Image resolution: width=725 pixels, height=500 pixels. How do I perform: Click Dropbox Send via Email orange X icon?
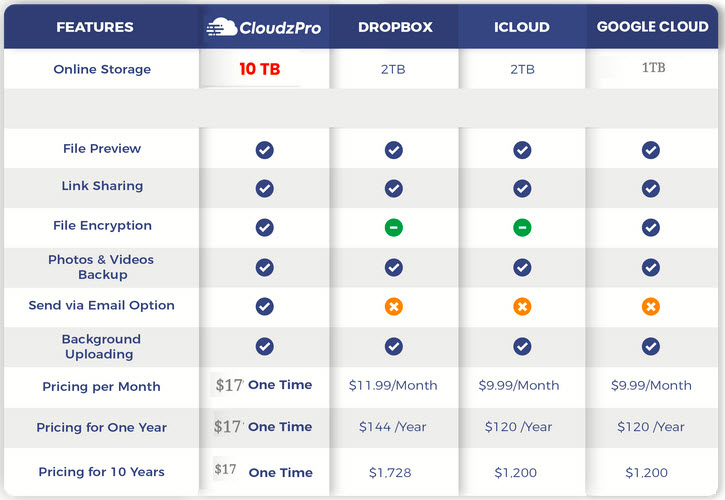(x=393, y=306)
